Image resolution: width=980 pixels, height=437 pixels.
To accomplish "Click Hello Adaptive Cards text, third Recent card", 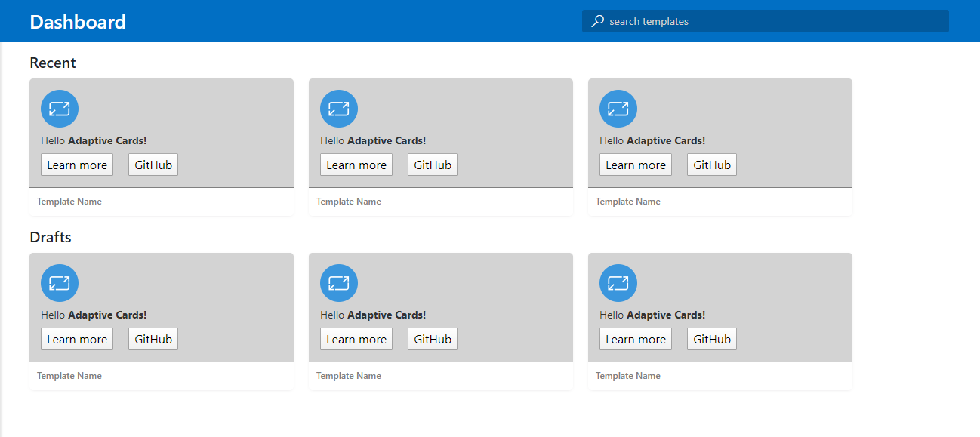I will 652,140.
